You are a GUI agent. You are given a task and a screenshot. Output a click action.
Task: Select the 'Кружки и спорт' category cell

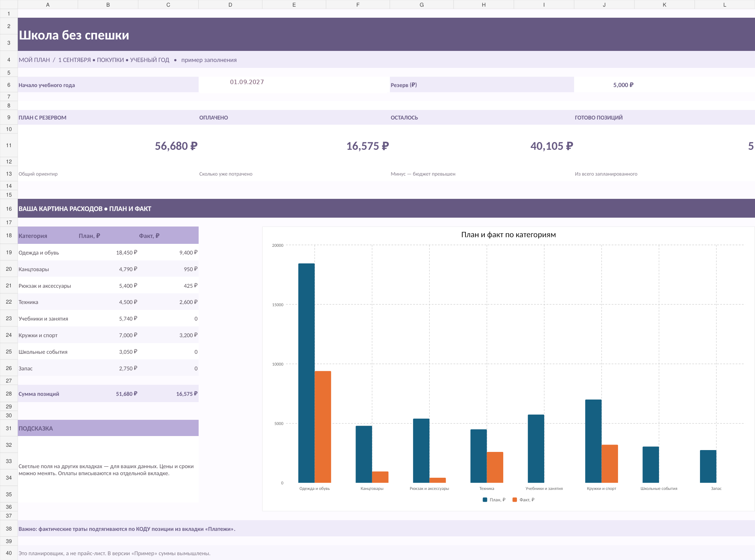48,335
